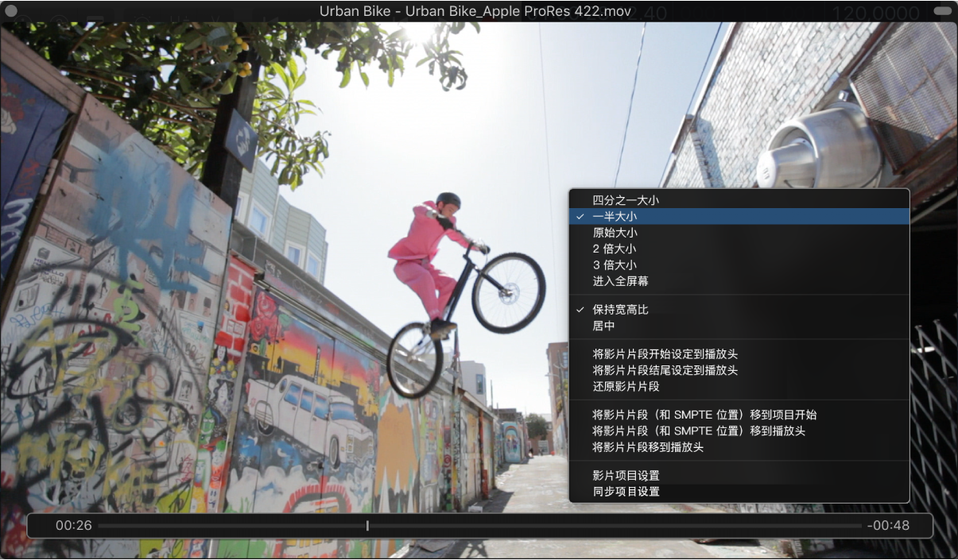Click 将影片片段移到播放头
958x560 pixels.
[x=739, y=447]
